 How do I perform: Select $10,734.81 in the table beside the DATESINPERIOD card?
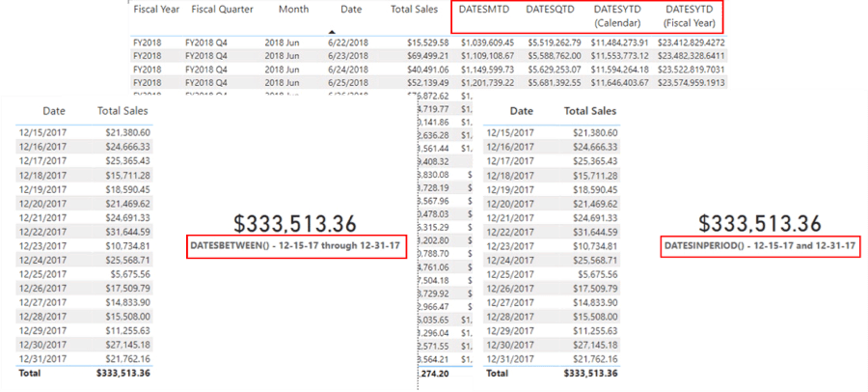(596, 245)
